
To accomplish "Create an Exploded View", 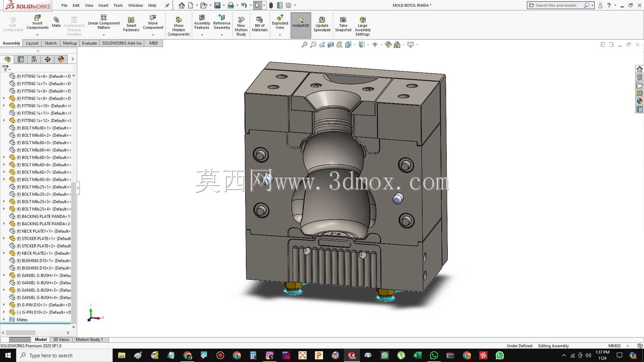I will click(280, 22).
